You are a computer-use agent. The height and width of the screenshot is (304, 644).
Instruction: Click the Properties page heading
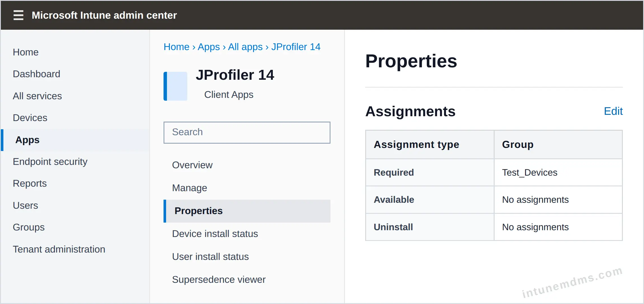tap(411, 61)
